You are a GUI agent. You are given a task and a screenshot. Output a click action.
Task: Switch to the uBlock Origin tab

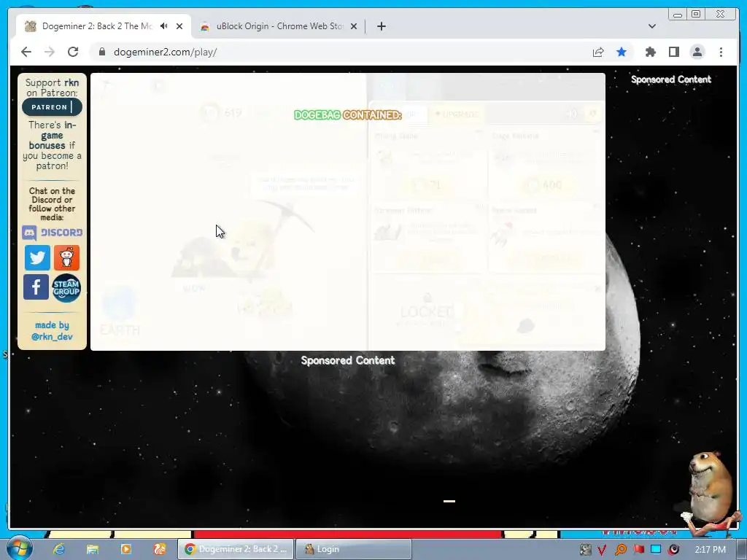pyautogui.click(x=279, y=26)
